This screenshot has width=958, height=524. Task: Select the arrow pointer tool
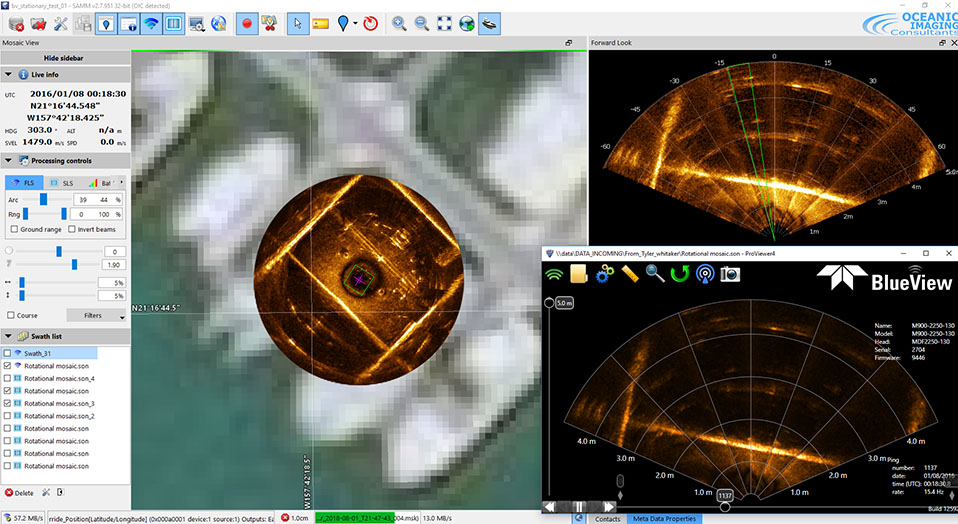[298, 24]
